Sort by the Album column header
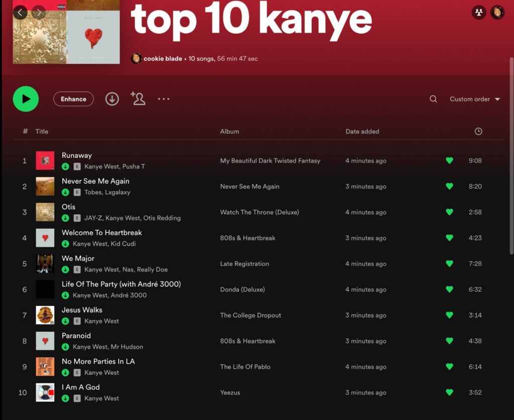This screenshot has height=420, width=514. point(229,131)
